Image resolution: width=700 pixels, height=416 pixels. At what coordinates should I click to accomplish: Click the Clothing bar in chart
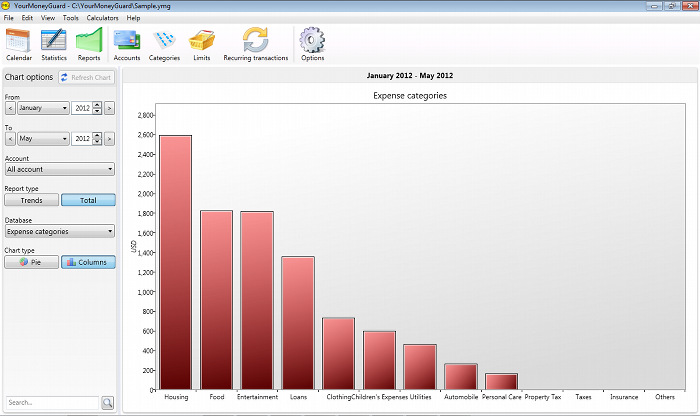coord(338,354)
